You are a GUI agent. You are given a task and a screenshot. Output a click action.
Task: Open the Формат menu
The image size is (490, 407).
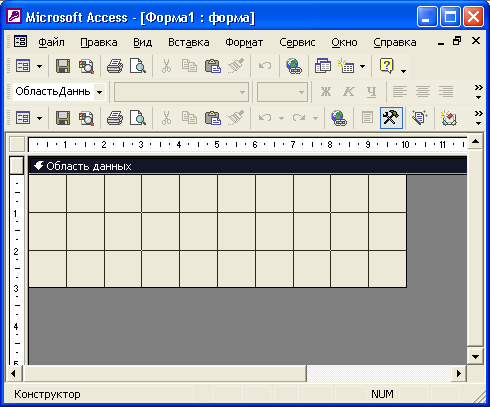(x=244, y=42)
